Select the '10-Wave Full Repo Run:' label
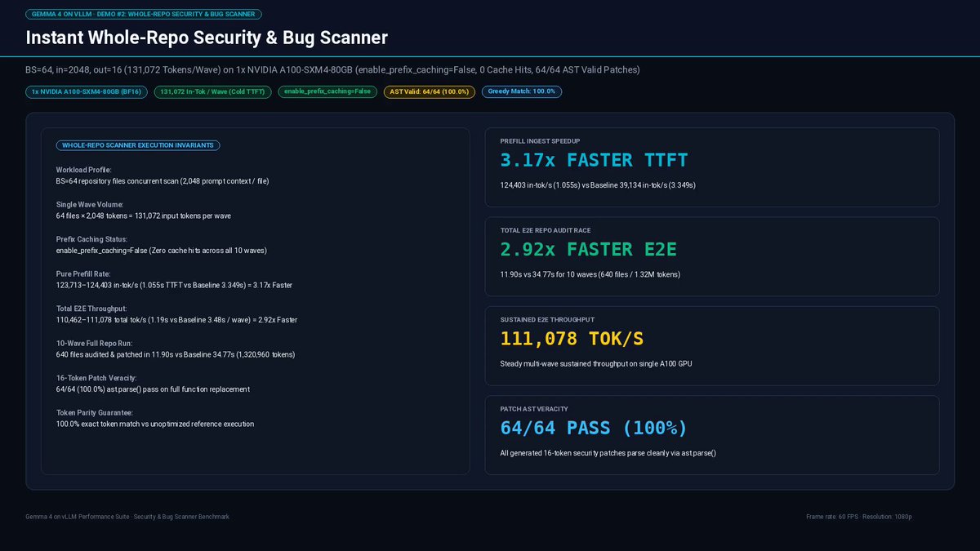 pos(94,343)
